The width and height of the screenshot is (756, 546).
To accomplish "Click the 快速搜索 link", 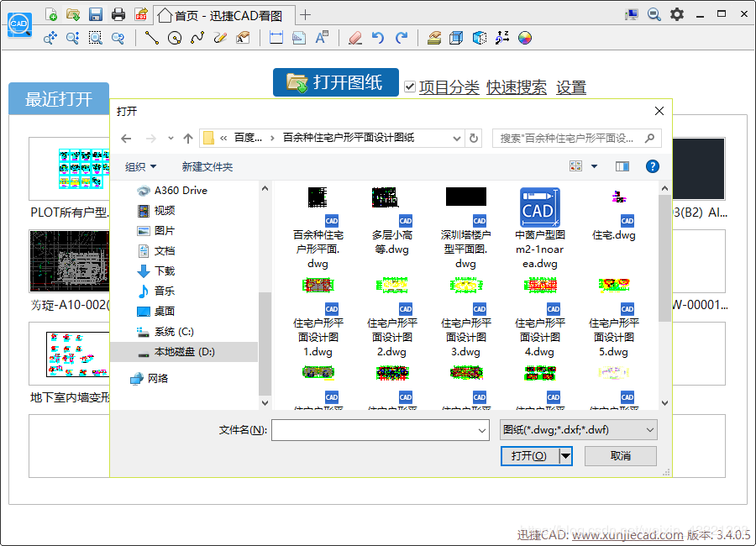I will [517, 87].
